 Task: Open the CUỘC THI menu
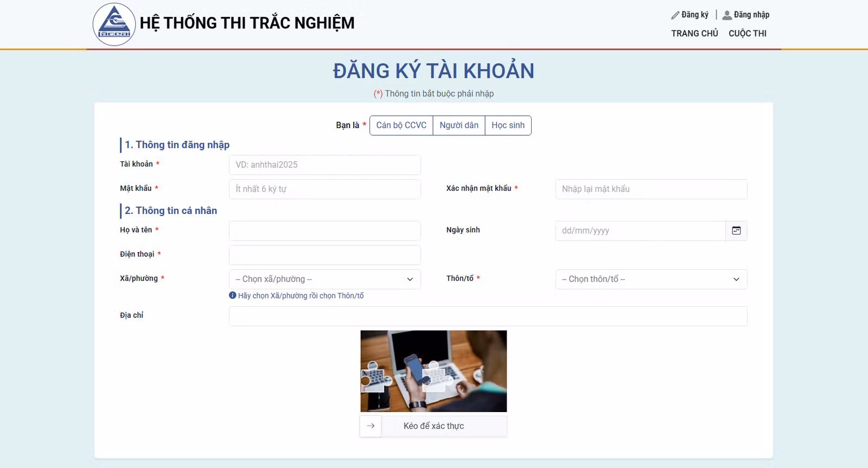coord(748,34)
